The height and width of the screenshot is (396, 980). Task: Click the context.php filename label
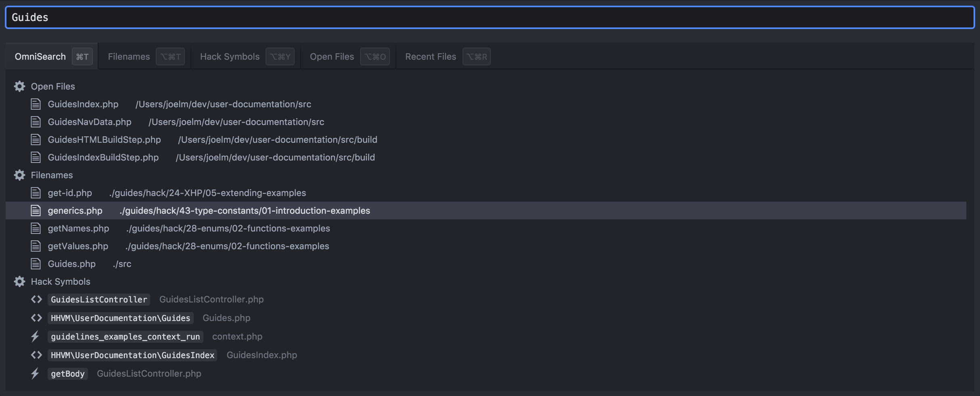pos(237,336)
